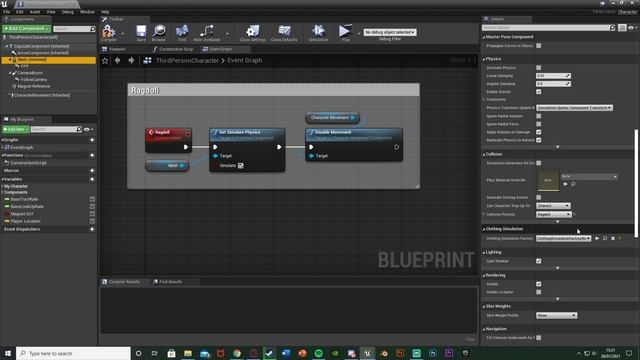Open debug object selection dropdown

point(390,32)
